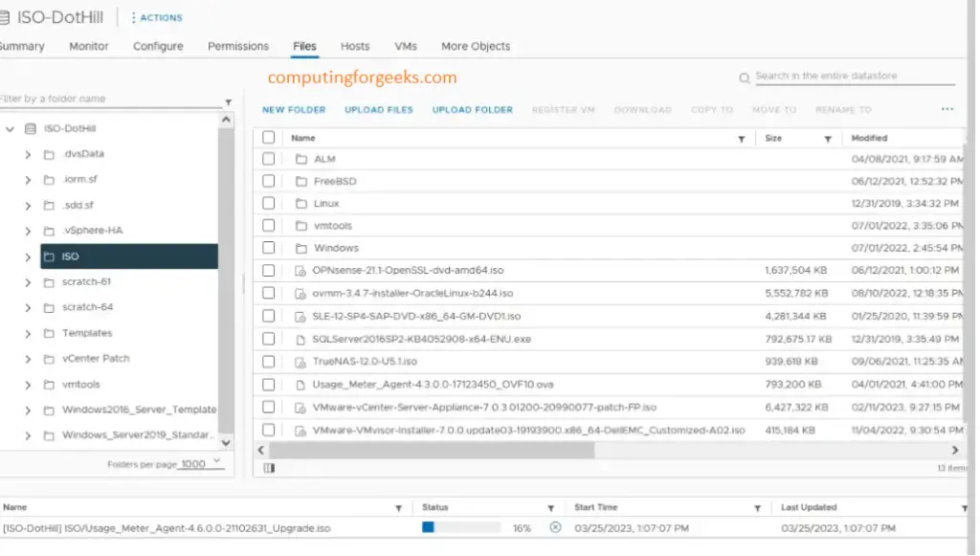Image resolution: width=980 pixels, height=556 pixels.
Task: Collapse the ISO-DotHill tree root
Action: click(x=10, y=128)
